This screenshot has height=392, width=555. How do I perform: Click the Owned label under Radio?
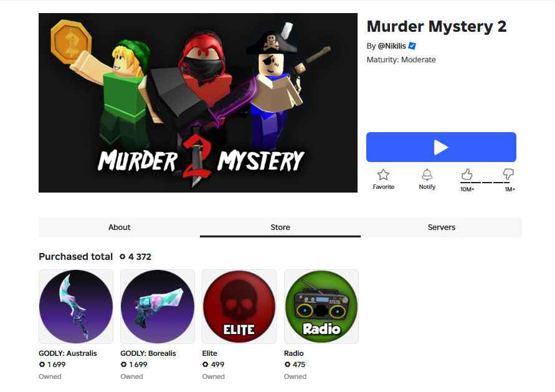tap(295, 376)
